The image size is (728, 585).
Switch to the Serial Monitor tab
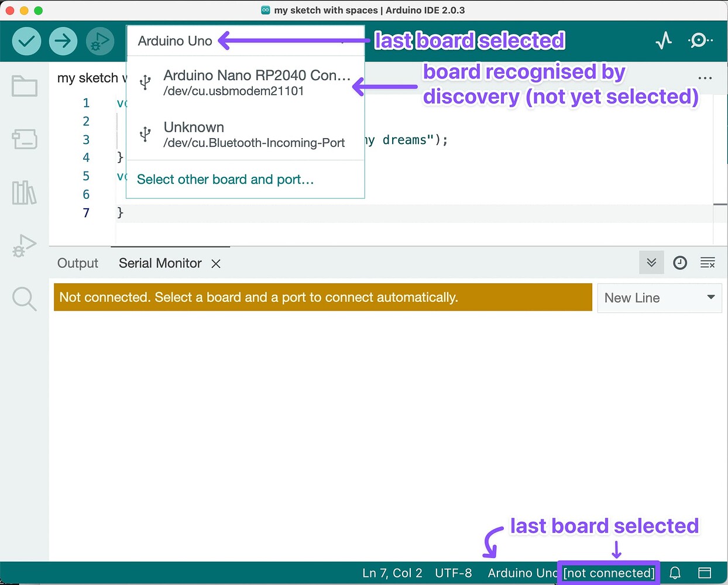tap(159, 263)
